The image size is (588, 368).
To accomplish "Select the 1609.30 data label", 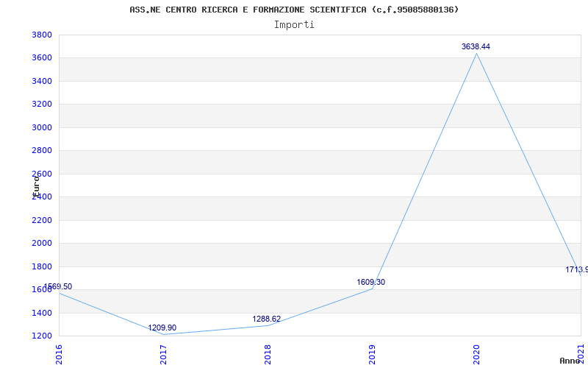I will click(x=371, y=282).
